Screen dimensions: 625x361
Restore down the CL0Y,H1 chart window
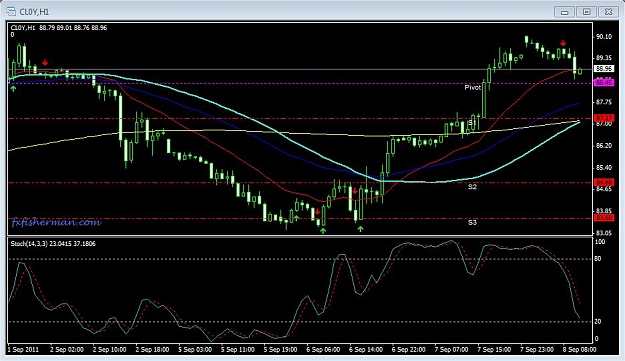point(586,12)
